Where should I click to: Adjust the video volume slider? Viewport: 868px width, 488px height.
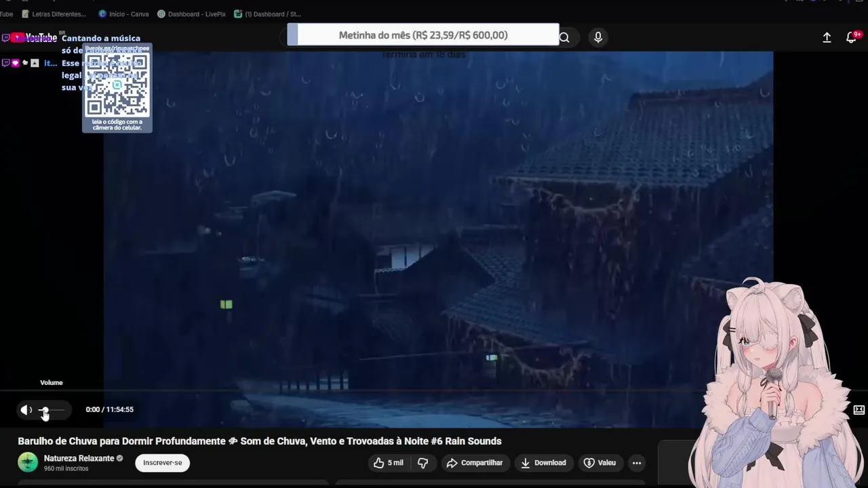pos(52,409)
